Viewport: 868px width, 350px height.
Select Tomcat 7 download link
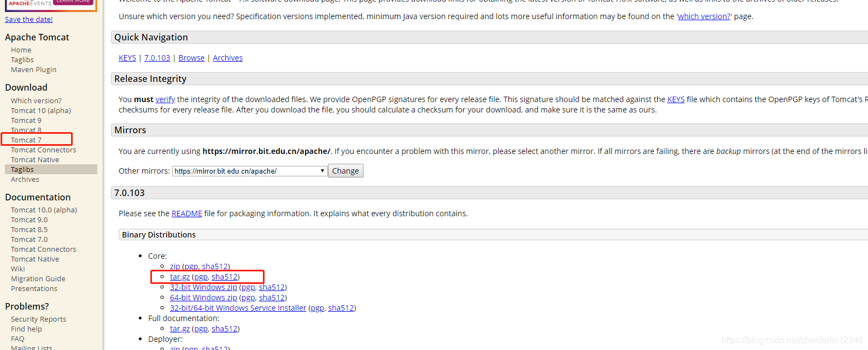[26, 140]
